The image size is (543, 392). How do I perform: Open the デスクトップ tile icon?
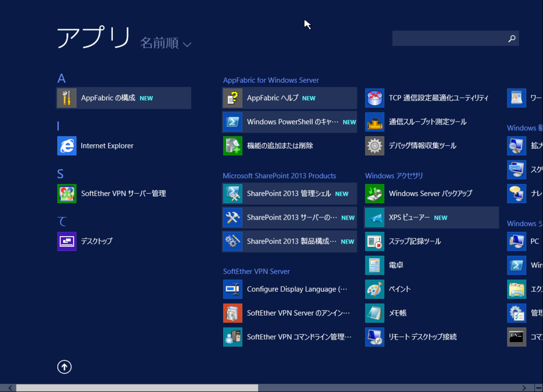click(x=67, y=241)
